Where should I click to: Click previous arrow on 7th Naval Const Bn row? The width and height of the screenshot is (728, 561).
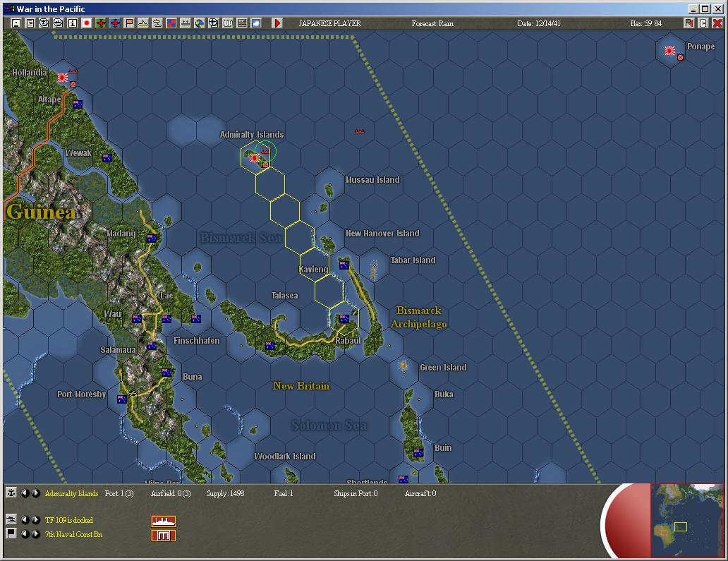[25, 534]
